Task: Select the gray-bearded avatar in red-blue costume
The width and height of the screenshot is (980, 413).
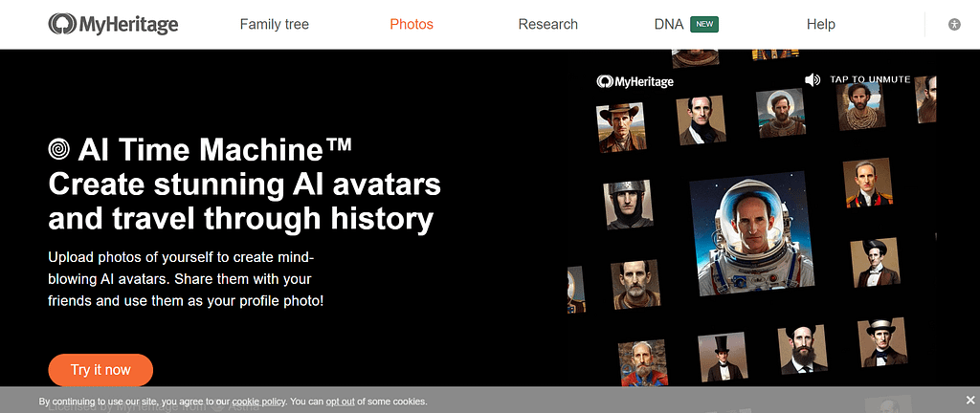Action: 642,363
